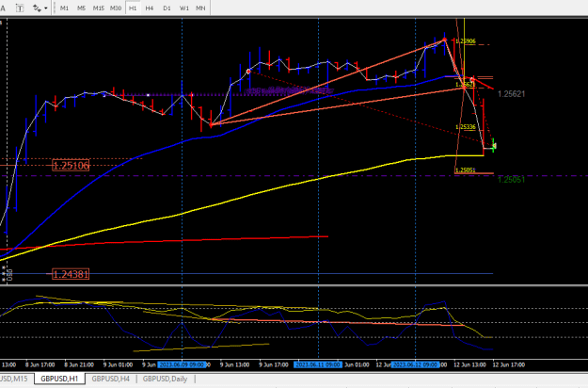Select the Arrows drawing tool icon
The width and height of the screenshot is (588, 388).
tap(37, 8)
